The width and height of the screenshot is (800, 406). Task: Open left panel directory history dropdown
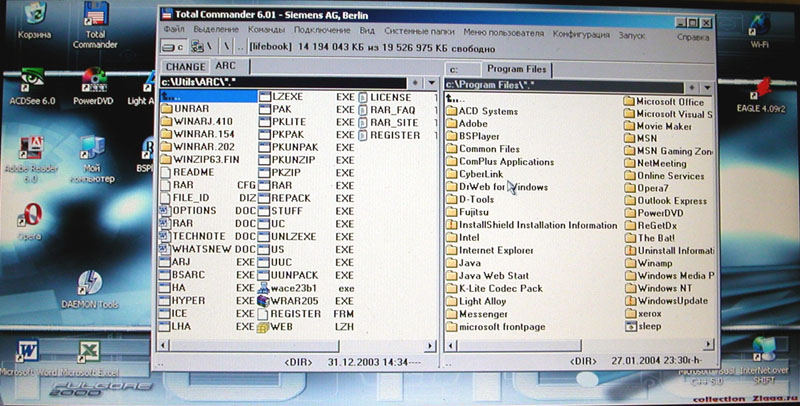click(432, 83)
